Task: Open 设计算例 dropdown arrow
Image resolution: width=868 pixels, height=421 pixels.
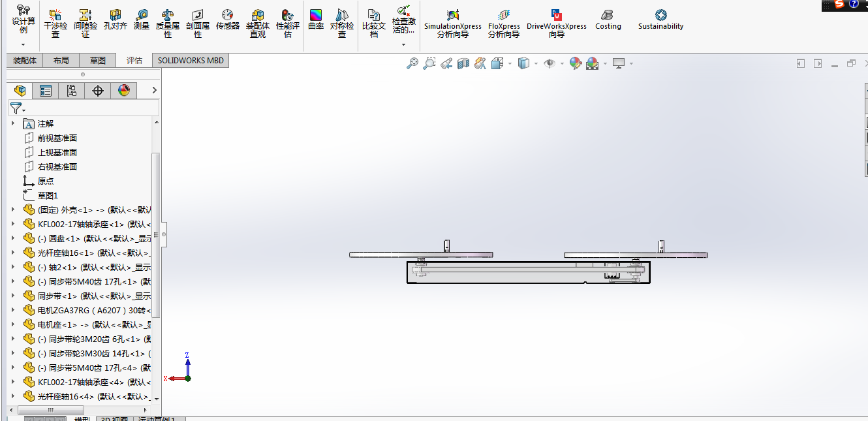Action: pos(23,44)
